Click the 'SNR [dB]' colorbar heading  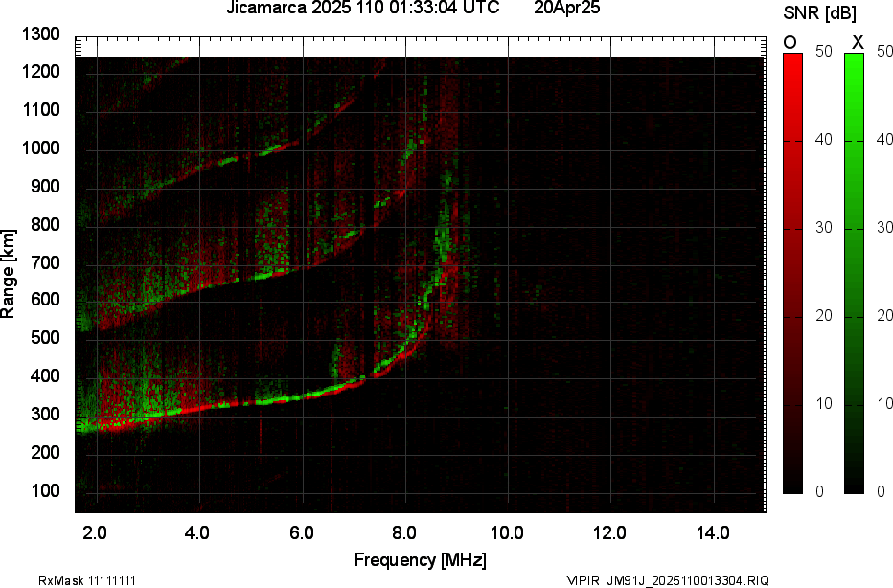[819, 13]
